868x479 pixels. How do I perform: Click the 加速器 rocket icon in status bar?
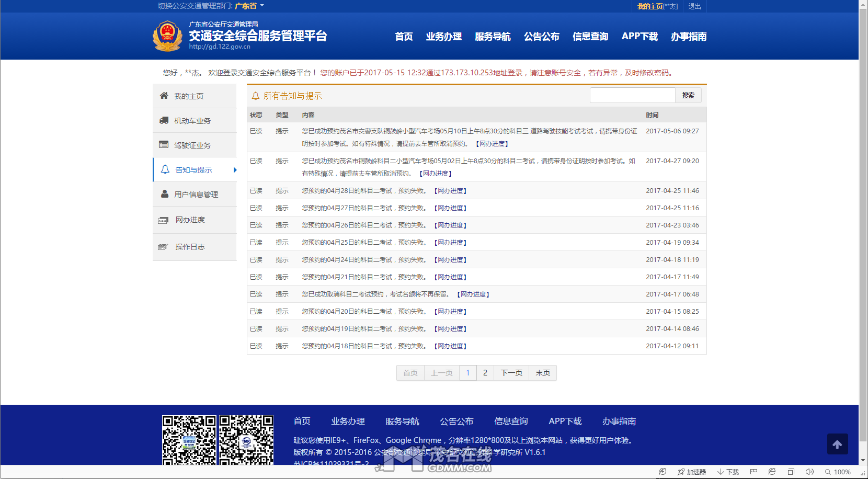pos(681,472)
